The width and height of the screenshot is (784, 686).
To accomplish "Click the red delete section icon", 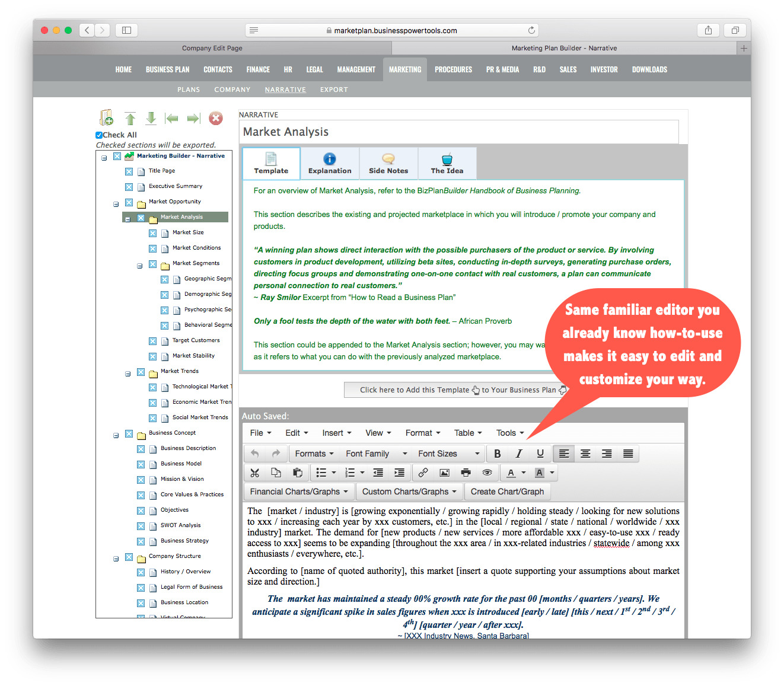I will click(x=216, y=118).
